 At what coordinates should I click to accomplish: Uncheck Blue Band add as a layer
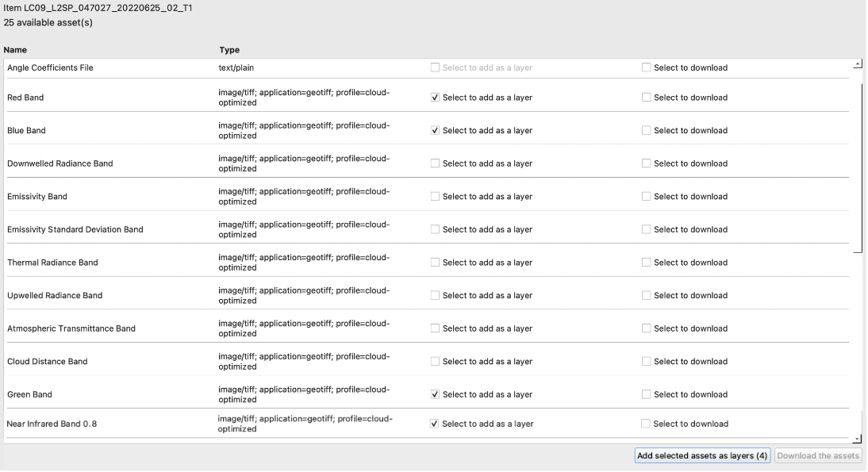435,131
